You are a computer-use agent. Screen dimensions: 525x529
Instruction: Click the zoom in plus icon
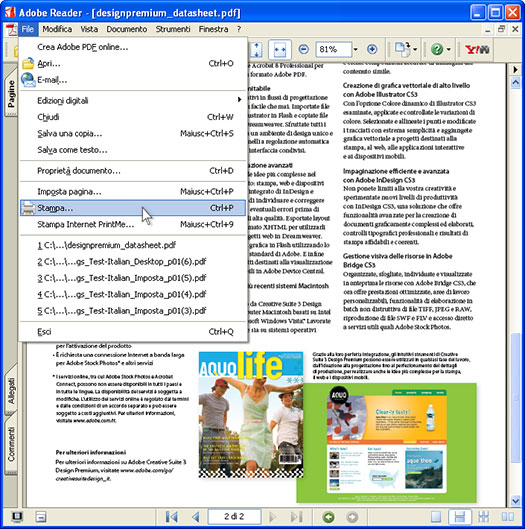(x=372, y=50)
